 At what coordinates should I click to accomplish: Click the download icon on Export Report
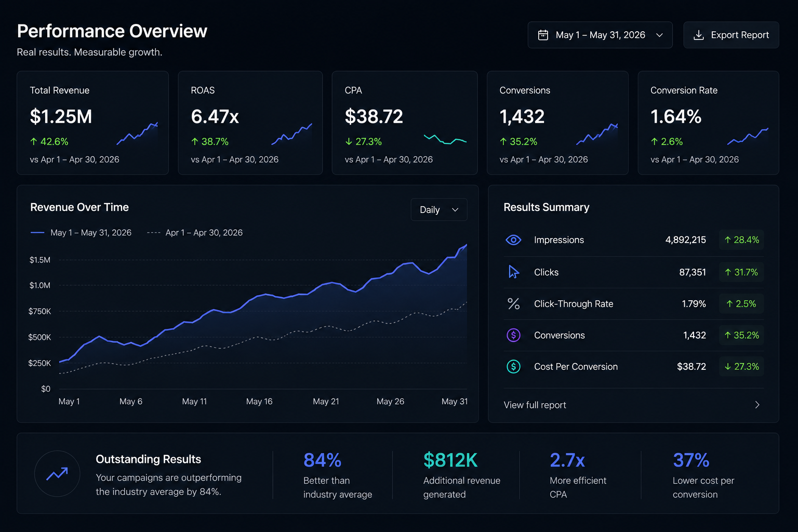pos(699,35)
